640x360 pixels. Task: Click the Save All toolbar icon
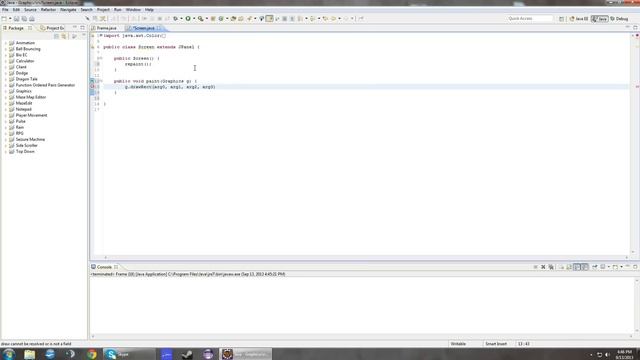point(24,19)
